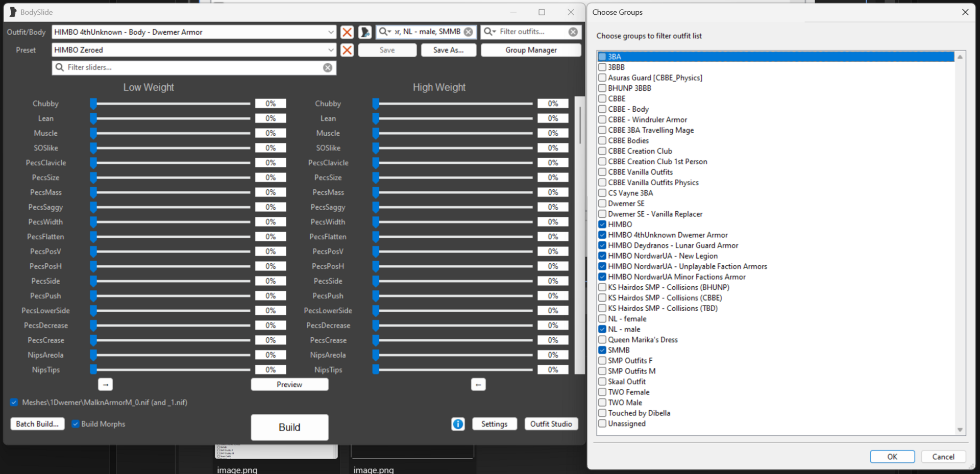
Task: Click the Low Weight arrow button
Action: click(105, 384)
